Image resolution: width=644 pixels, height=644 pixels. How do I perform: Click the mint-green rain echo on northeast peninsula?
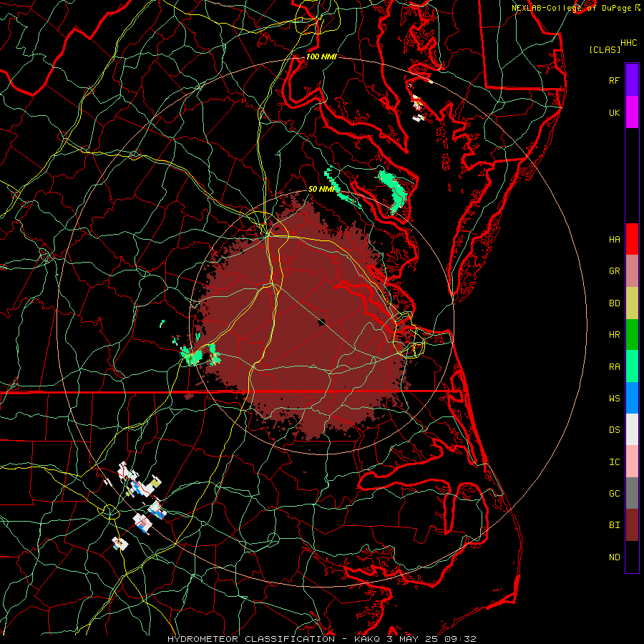392,191
